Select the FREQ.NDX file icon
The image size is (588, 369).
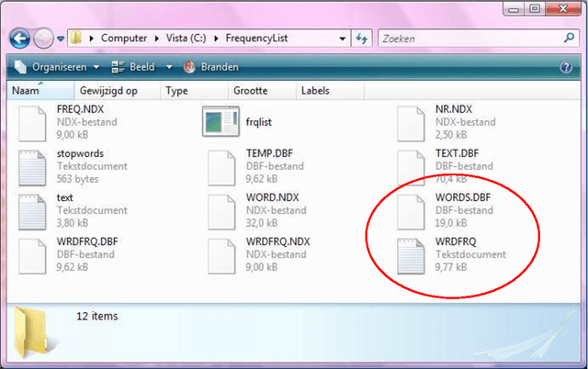[33, 123]
